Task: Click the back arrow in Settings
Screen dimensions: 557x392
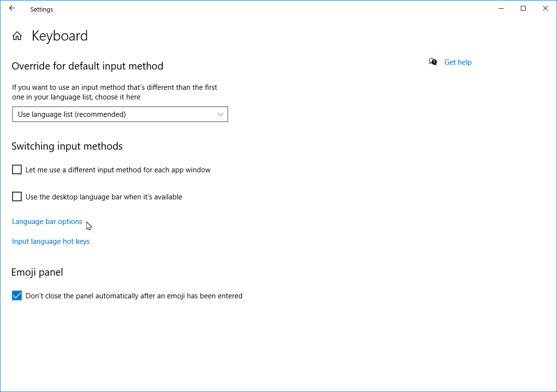Action: pos(12,9)
